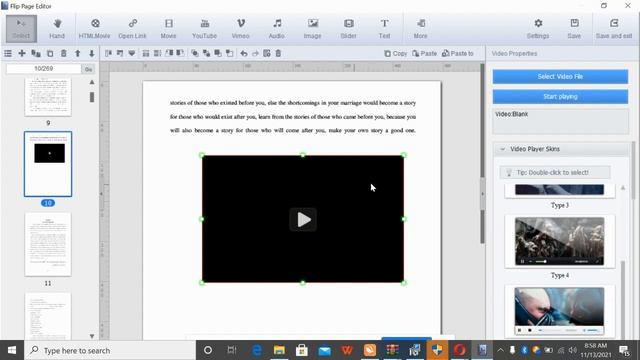Click the page number input showing 10/269

click(44, 69)
